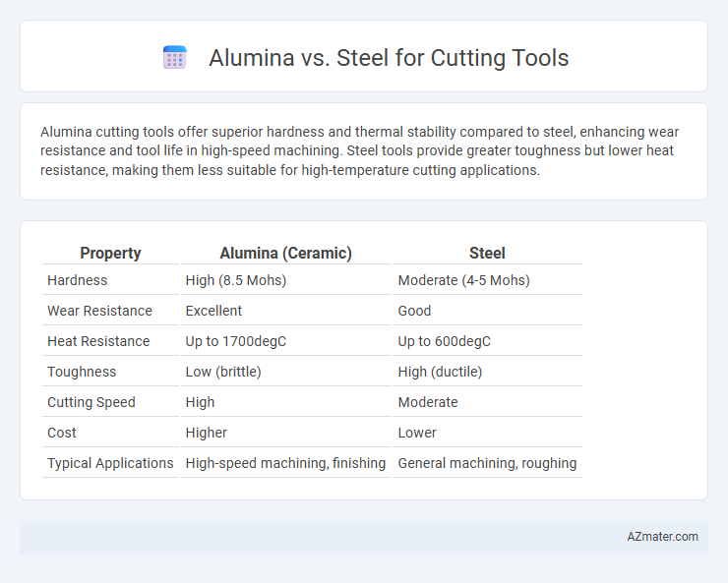Viewport: 728px width, 583px height.
Task: Select the Property column header
Action: [110, 253]
